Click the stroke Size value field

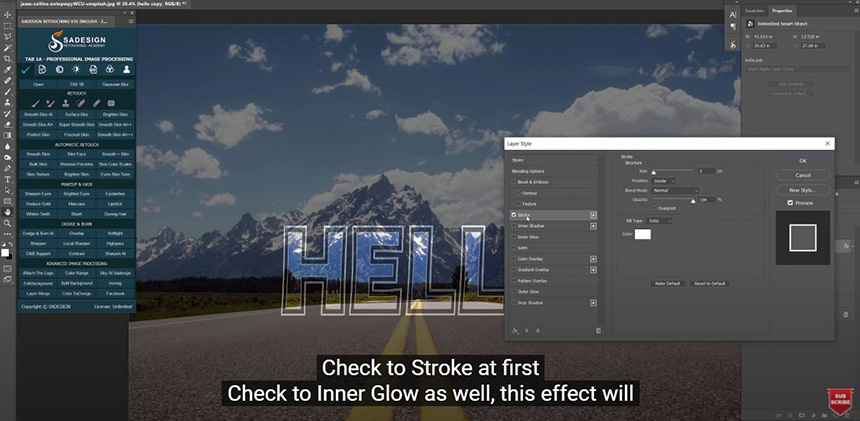[707, 171]
